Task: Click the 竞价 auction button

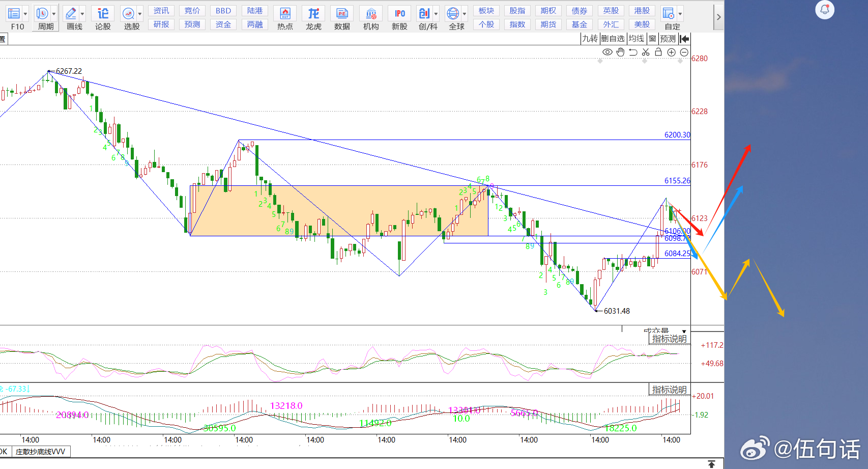Action: click(x=192, y=11)
